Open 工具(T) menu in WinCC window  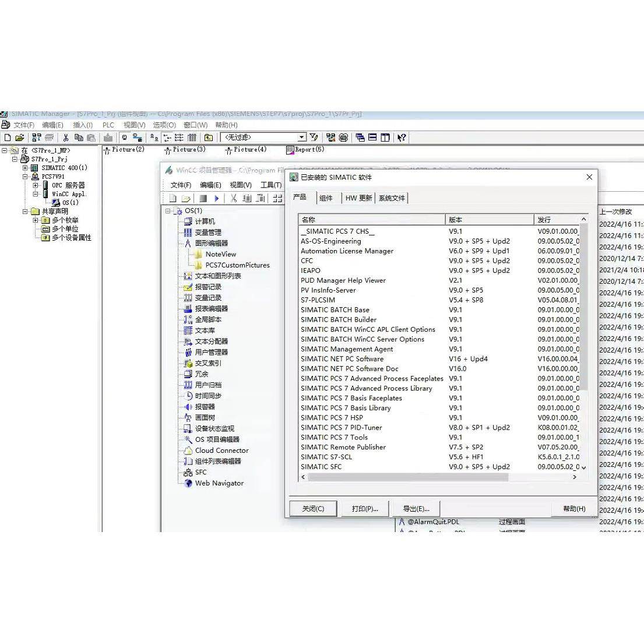271,185
